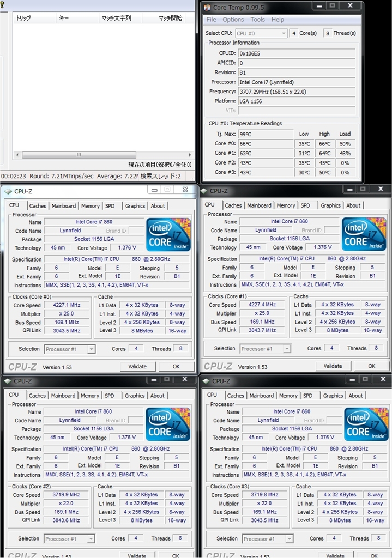Click the Platform LGA 1156 field
The width and height of the screenshot is (392, 558).
tap(297, 101)
